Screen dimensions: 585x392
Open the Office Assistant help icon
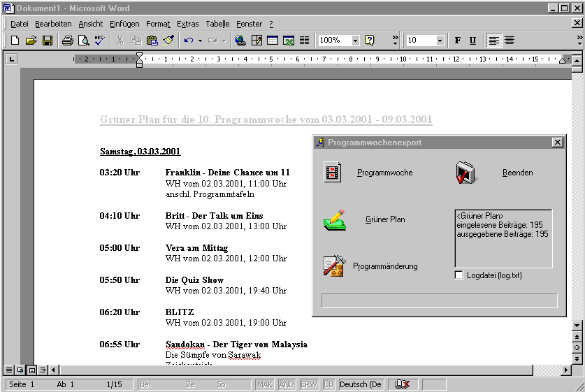point(369,41)
